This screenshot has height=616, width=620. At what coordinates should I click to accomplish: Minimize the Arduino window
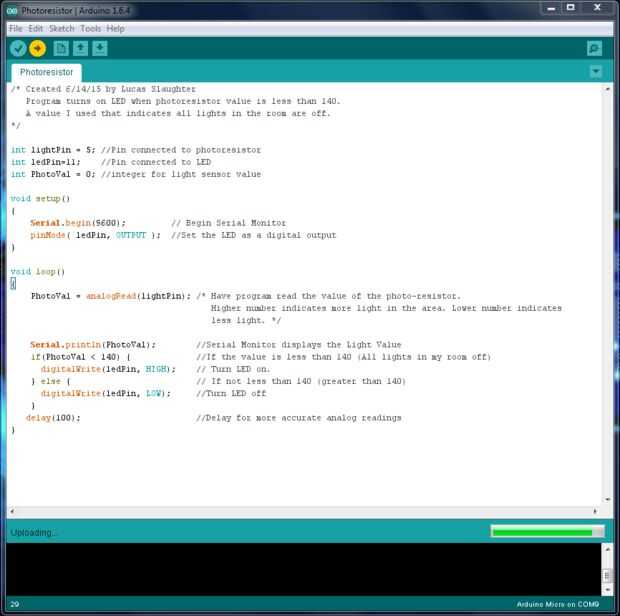pos(551,8)
